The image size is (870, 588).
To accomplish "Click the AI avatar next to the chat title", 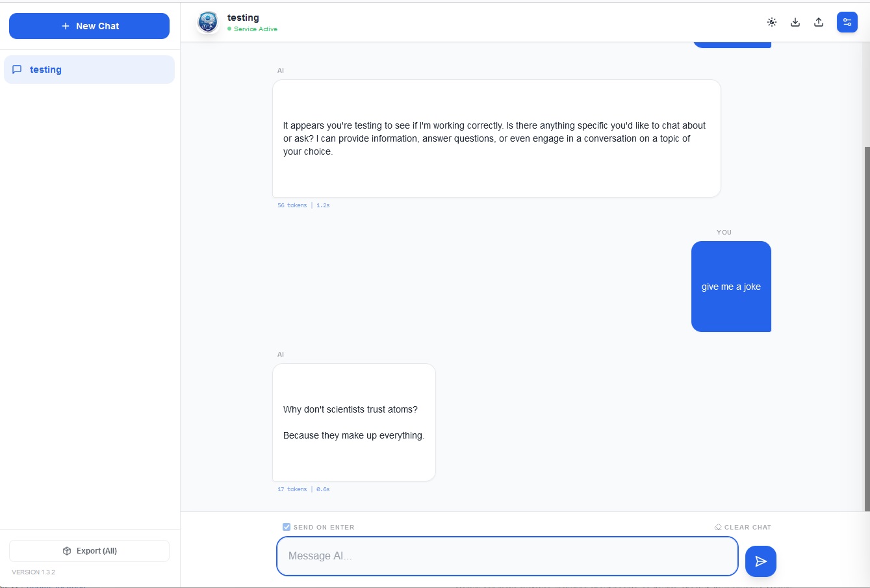I will [207, 21].
